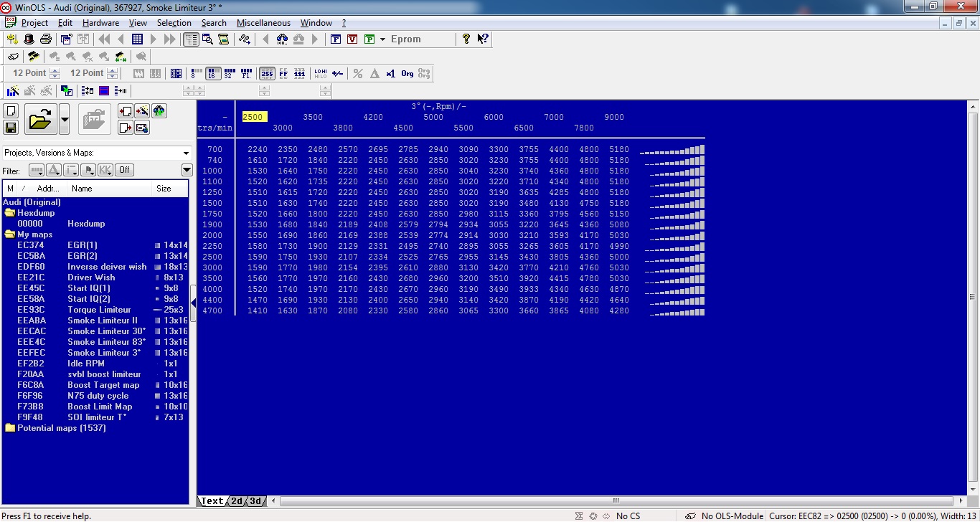
Task: Switch the filter Off toggle button
Action: 125,170
